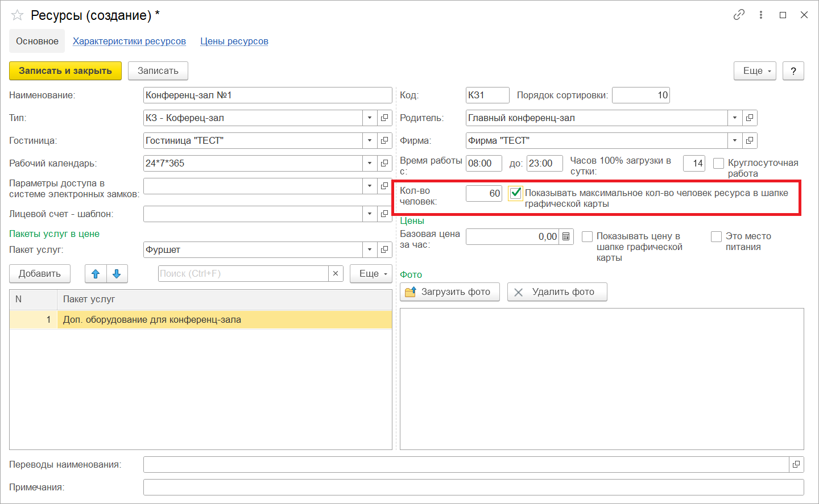
Task: Edit the Часов 100% загрузки field
Action: pyautogui.click(x=694, y=163)
